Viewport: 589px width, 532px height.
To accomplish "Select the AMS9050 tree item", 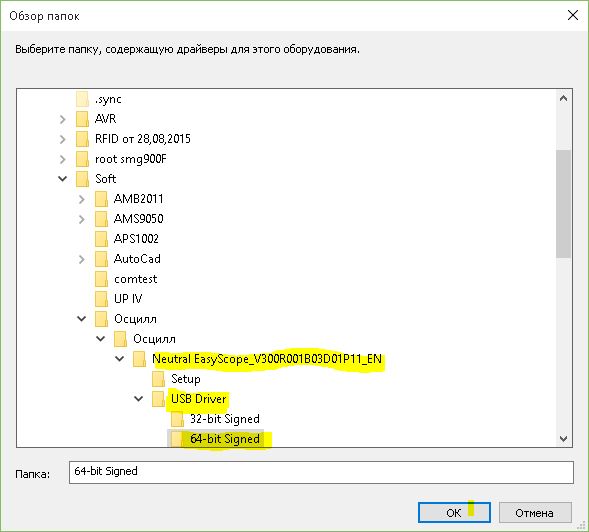I will [139, 219].
